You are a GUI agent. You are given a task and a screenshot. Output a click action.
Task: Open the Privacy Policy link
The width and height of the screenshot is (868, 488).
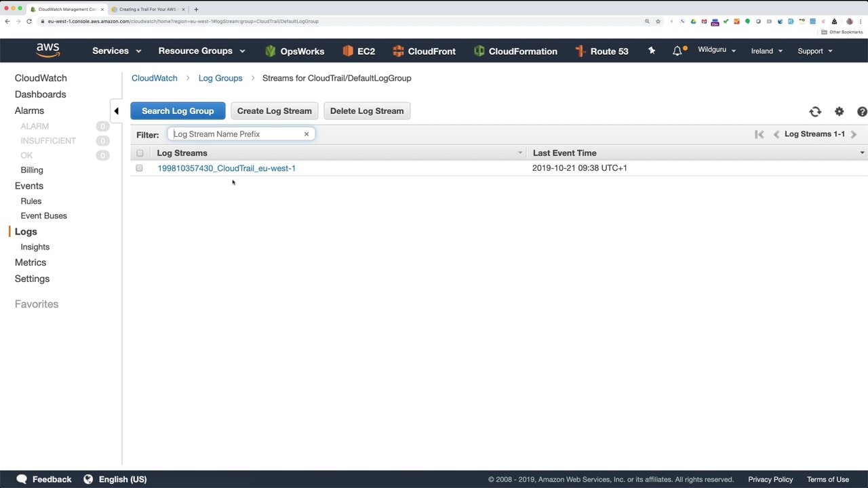(x=770, y=479)
